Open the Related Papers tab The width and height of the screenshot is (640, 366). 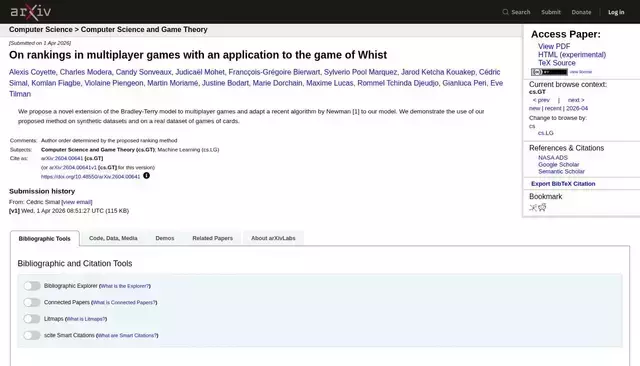coord(213,238)
